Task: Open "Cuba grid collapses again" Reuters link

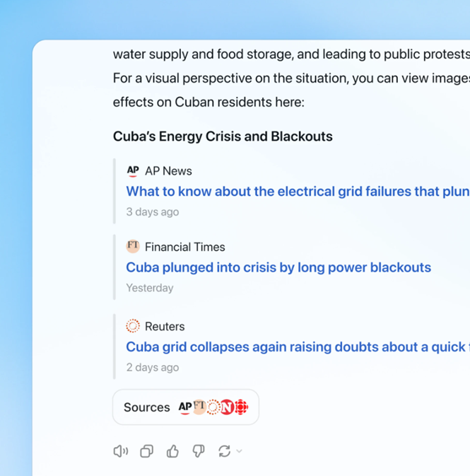Action: [295, 347]
